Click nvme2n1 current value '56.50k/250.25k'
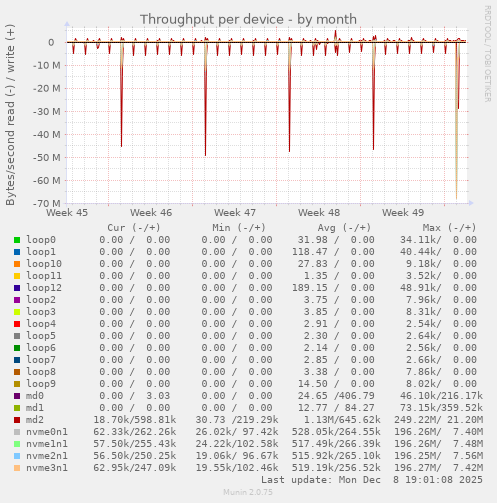497x503 pixels. [x=135, y=456]
